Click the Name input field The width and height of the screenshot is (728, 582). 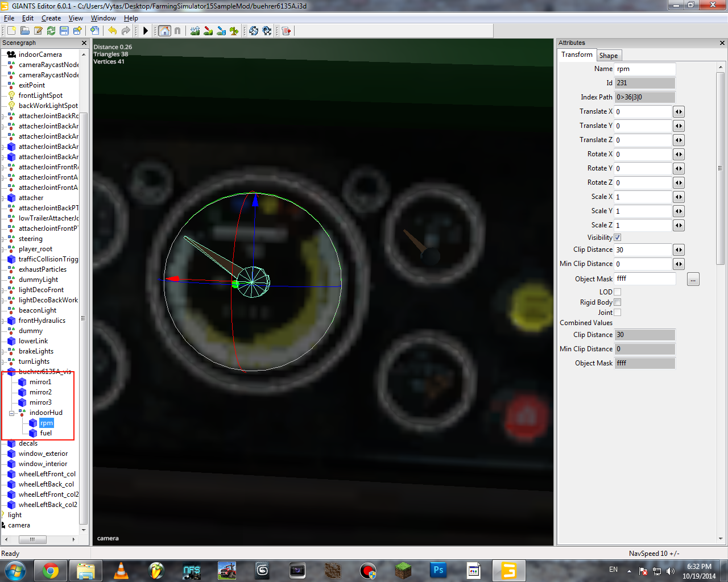point(645,69)
